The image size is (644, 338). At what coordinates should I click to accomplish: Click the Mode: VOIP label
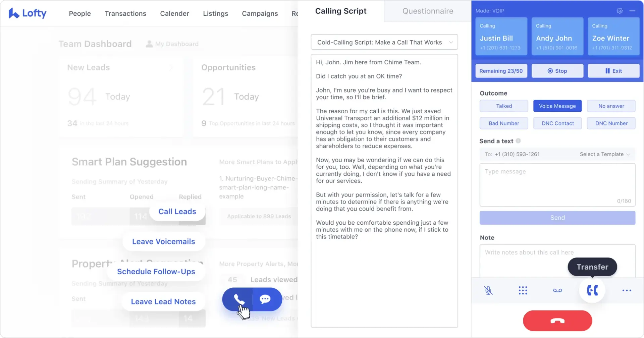pos(490,11)
